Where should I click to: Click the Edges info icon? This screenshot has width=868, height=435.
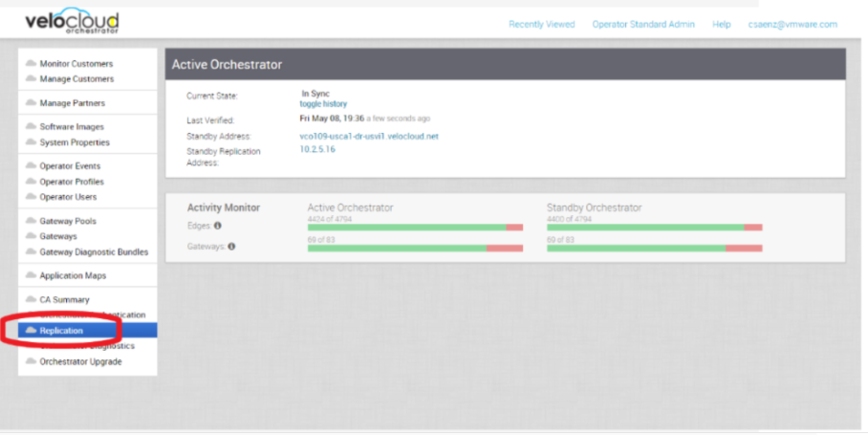219,226
